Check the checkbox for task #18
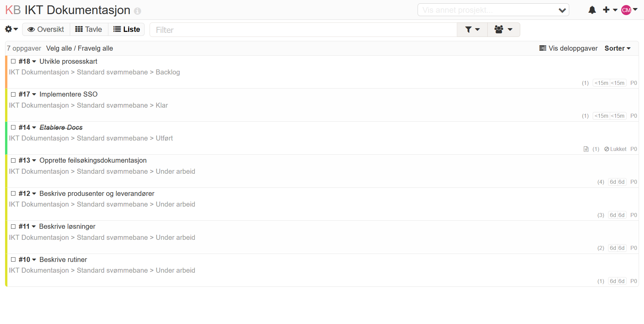The width and height of the screenshot is (644, 324). point(13,61)
